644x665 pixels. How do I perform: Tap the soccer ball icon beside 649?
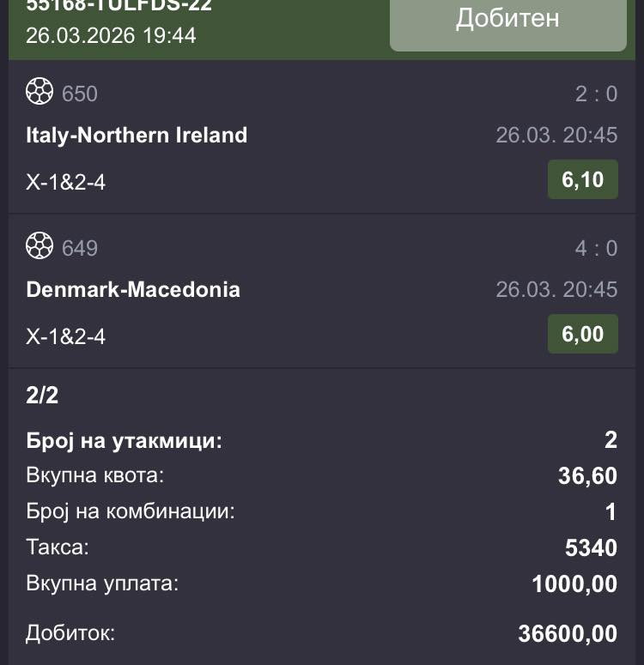39,247
